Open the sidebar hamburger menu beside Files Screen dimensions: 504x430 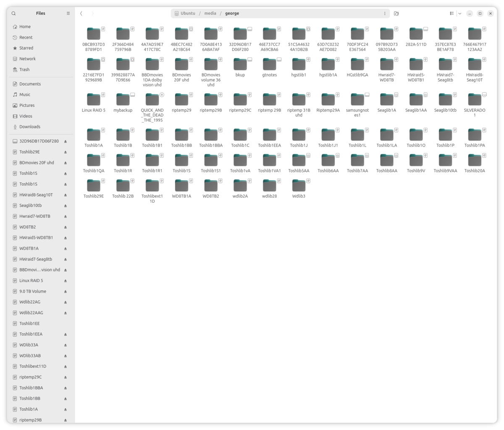click(68, 13)
